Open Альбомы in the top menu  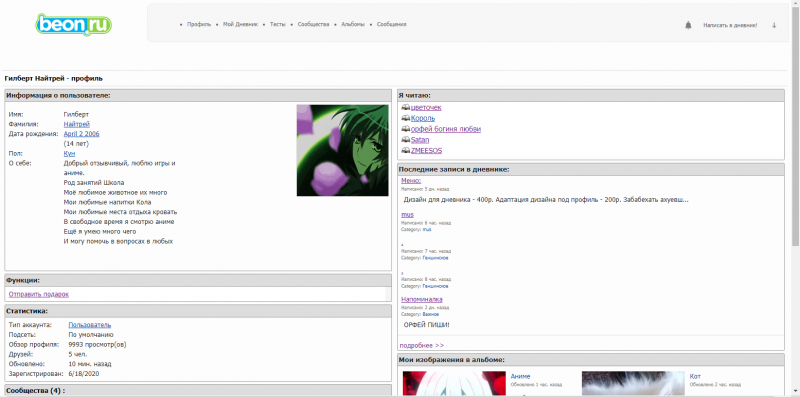coord(353,24)
